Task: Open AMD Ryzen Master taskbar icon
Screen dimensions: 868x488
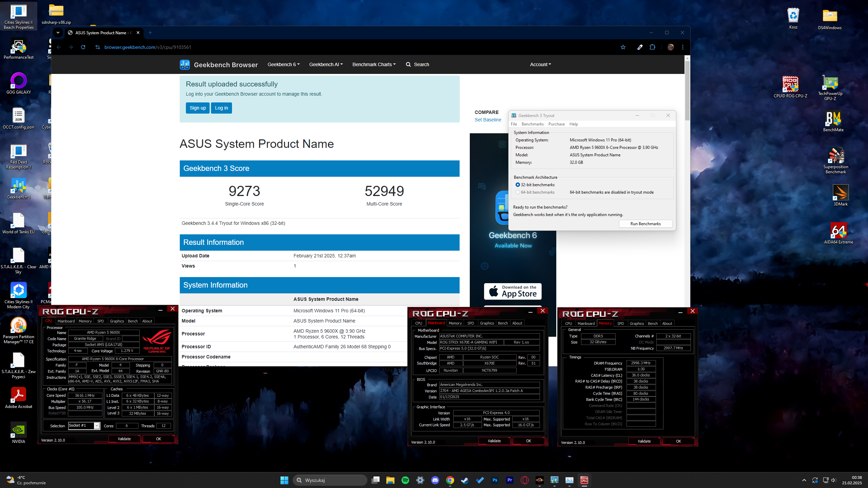Action: (539, 480)
